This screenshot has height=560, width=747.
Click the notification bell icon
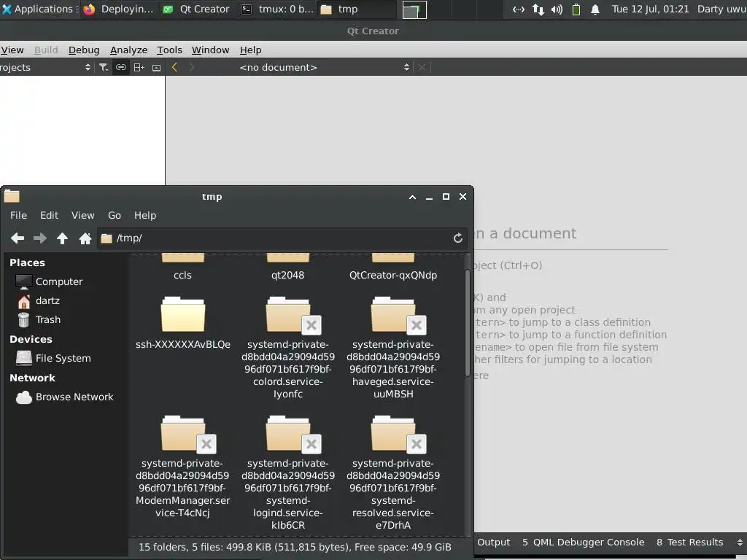tap(595, 9)
